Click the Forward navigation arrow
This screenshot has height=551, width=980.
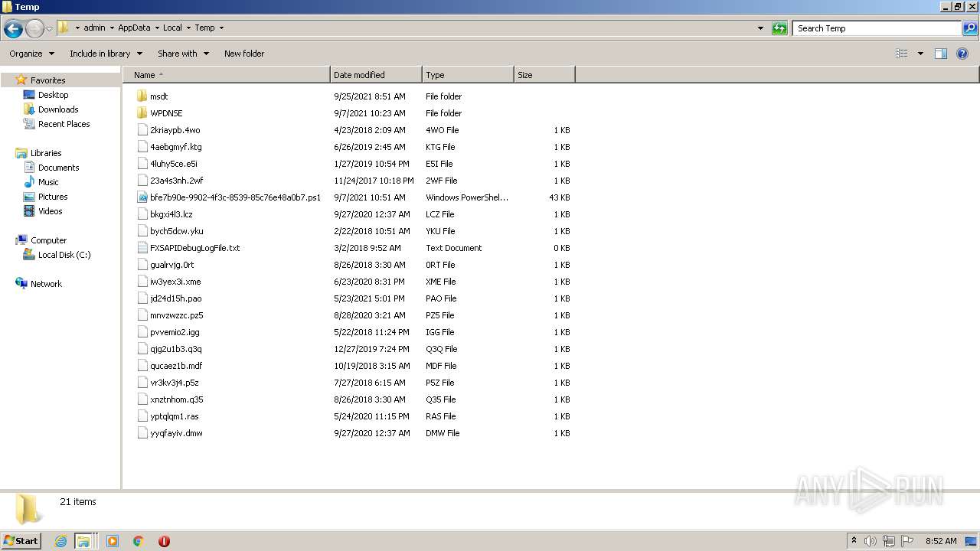pyautogui.click(x=34, y=29)
